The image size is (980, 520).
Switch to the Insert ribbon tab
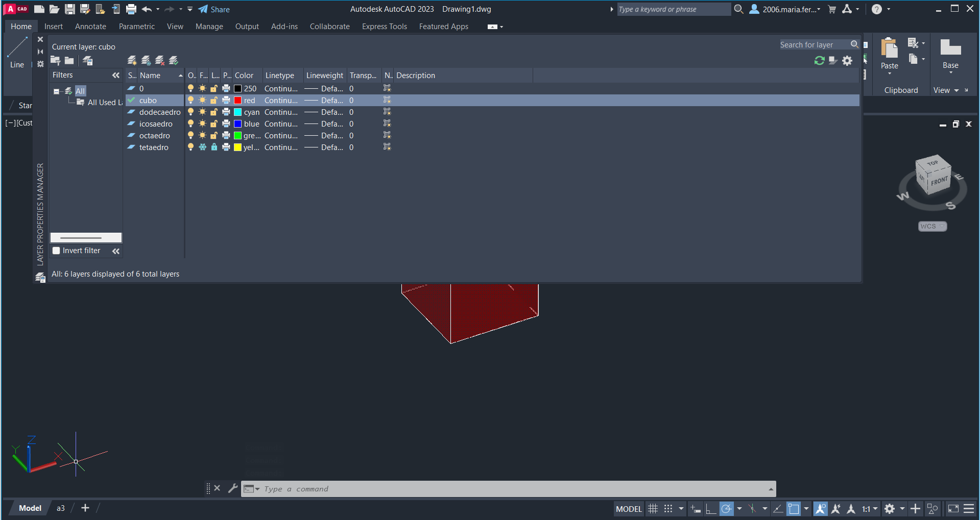tap(54, 27)
